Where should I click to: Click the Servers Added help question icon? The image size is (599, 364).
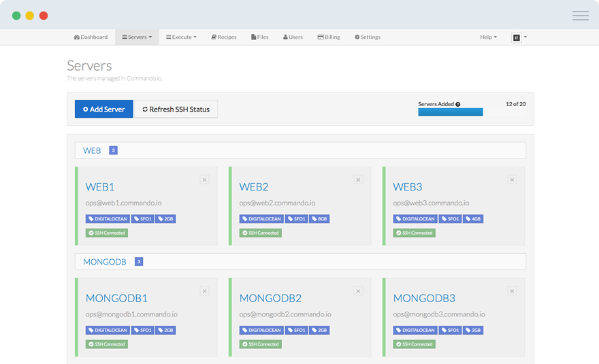pyautogui.click(x=457, y=104)
